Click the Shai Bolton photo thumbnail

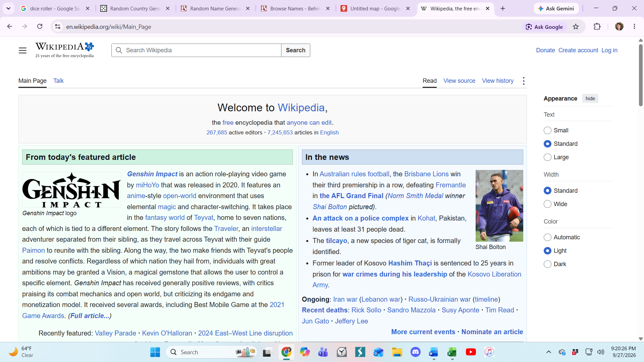pyautogui.click(x=499, y=206)
